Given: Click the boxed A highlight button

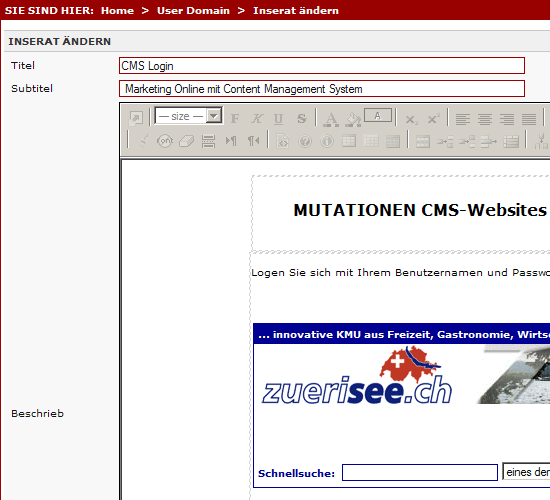Looking at the screenshot, I should [378, 116].
